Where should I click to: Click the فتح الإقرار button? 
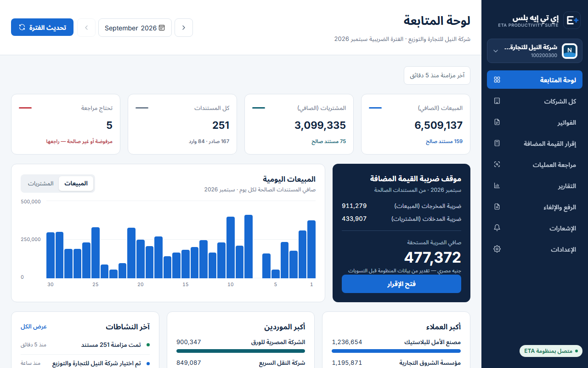(401, 284)
